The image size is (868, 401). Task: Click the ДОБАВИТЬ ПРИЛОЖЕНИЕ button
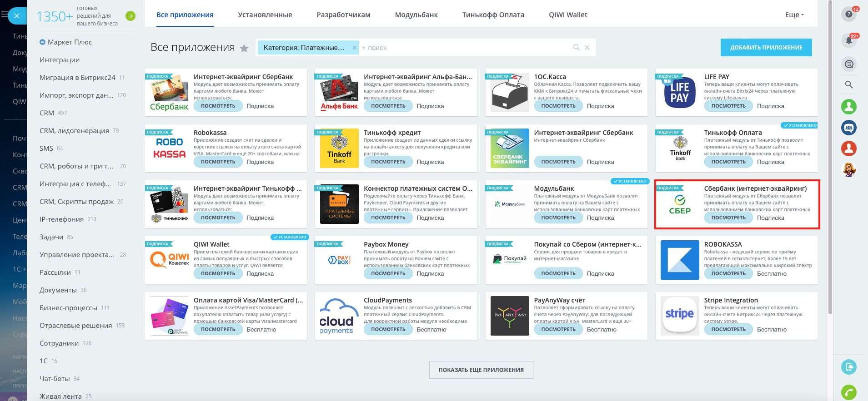tap(766, 48)
